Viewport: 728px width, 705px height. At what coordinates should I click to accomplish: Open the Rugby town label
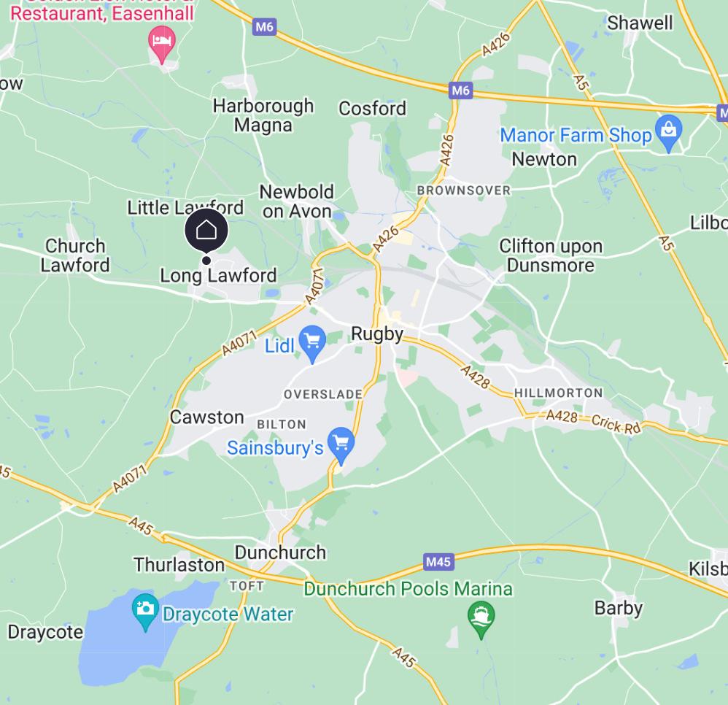(377, 334)
